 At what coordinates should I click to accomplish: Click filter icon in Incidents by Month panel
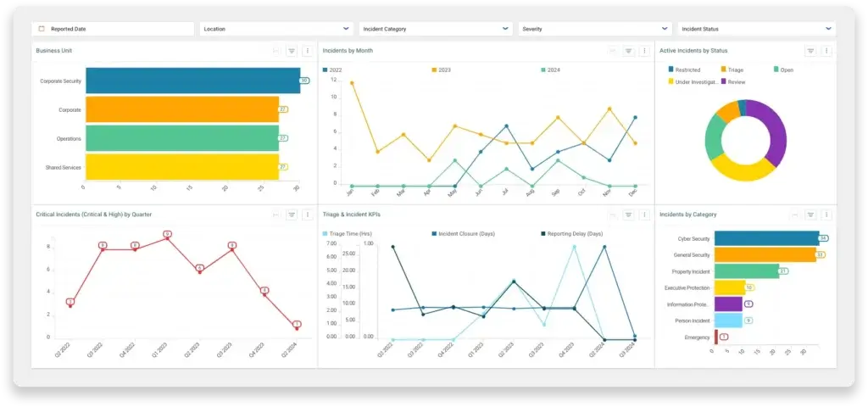point(628,51)
